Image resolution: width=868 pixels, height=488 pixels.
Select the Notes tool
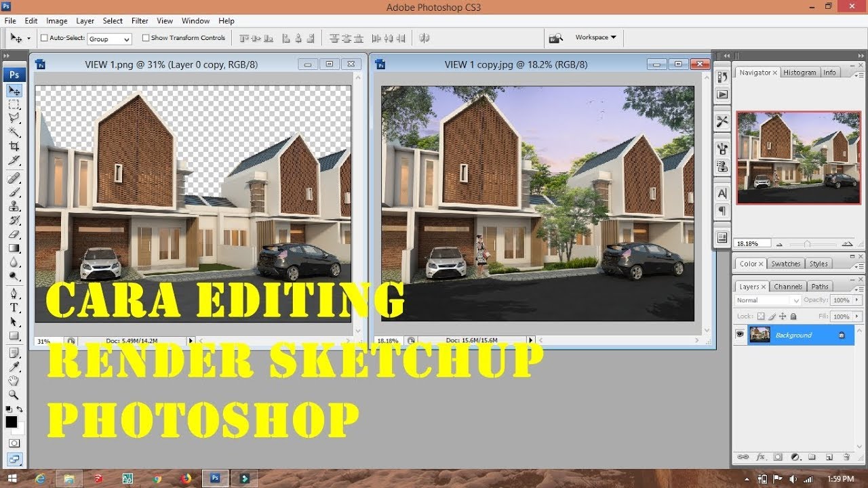(x=14, y=353)
